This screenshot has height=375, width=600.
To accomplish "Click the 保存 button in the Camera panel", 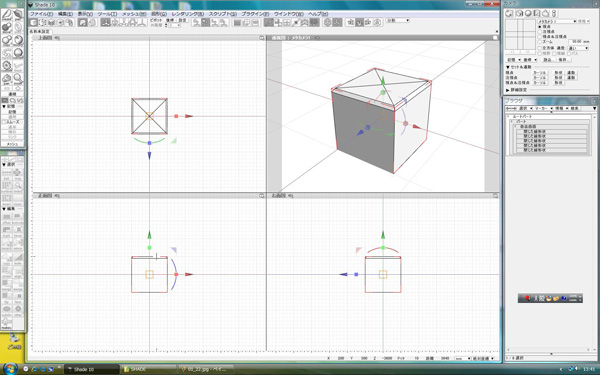I will click(563, 60).
